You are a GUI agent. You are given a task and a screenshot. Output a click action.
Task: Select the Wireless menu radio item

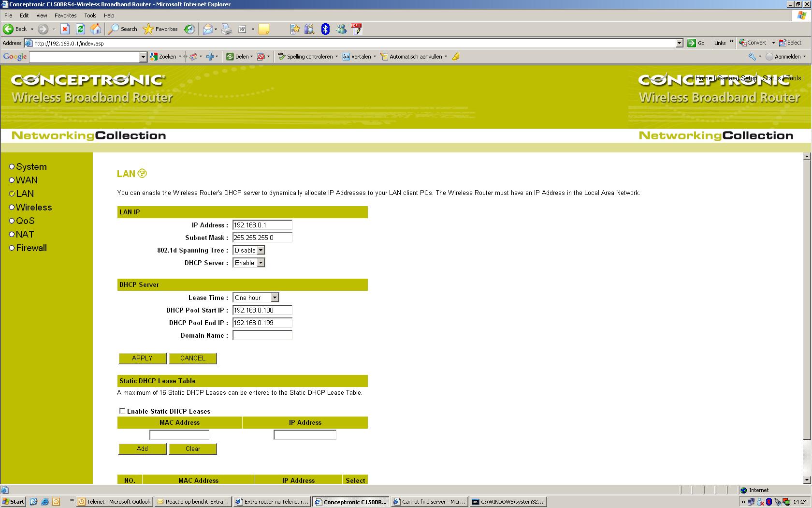point(12,208)
